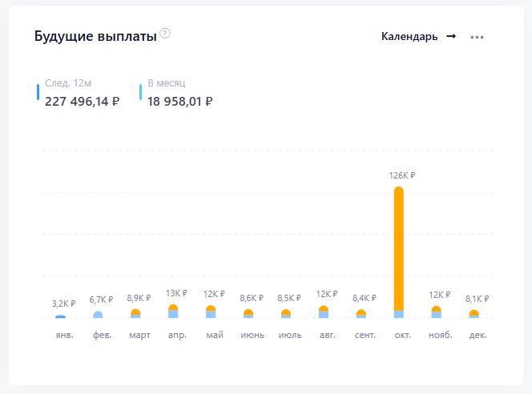Click the март month axis label
The image size is (532, 394).
coord(139,335)
